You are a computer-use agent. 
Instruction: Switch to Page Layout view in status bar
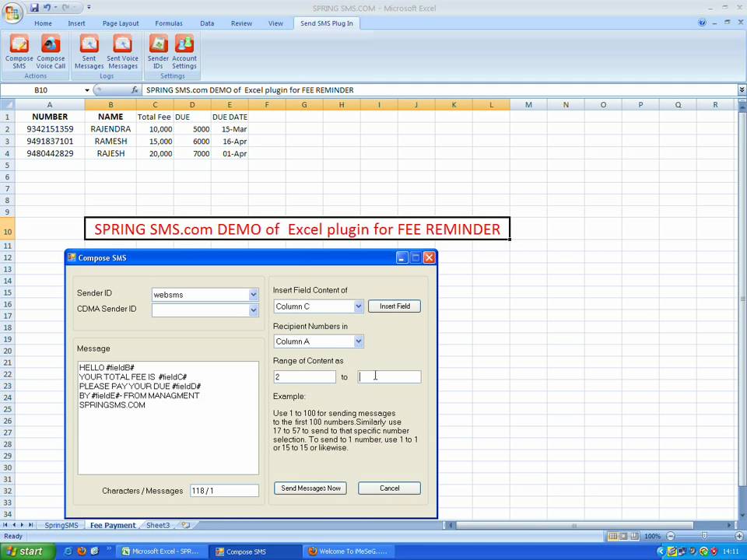pos(623,536)
